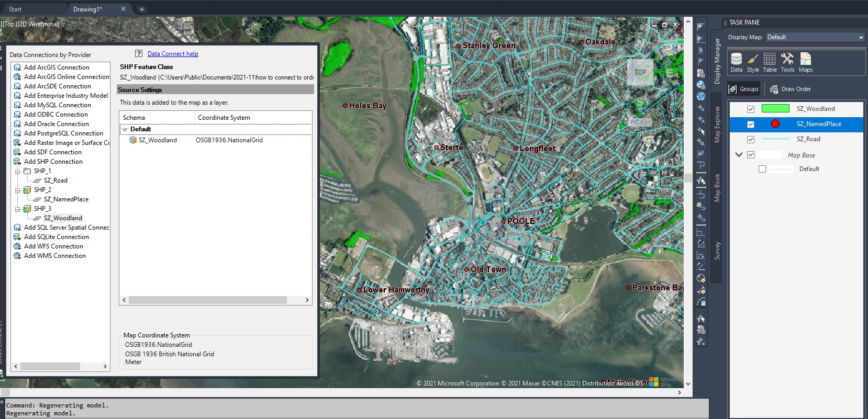Collapse the SHP_1 connection node
Image resolution: width=868 pixels, height=419 pixels.
coord(17,171)
